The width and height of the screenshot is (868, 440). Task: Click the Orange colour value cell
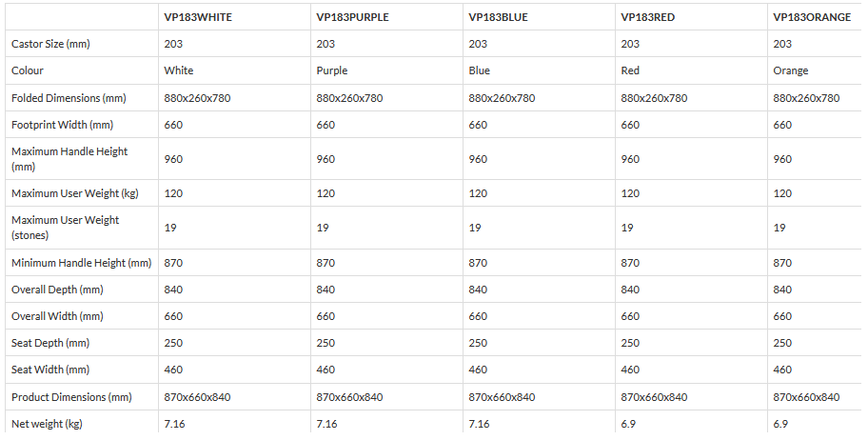(791, 70)
